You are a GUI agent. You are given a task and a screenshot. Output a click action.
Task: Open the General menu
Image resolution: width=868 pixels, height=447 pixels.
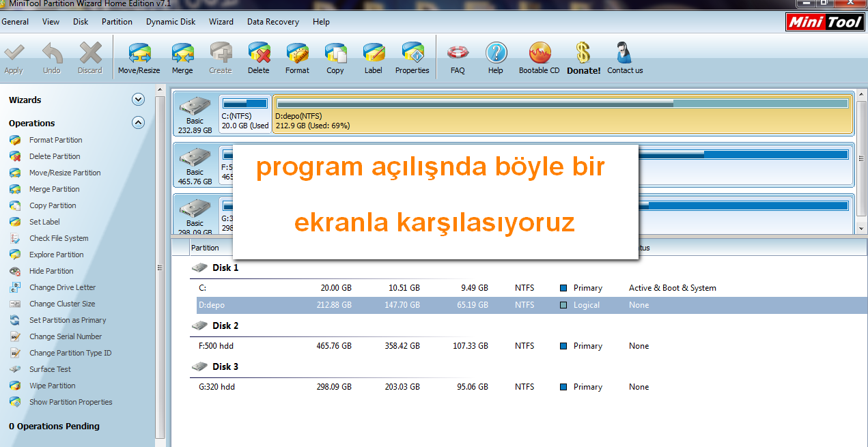click(15, 22)
